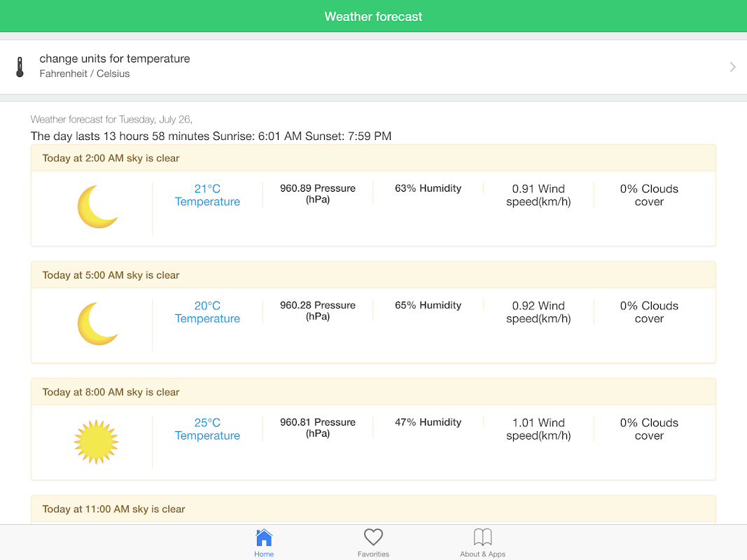The height and width of the screenshot is (560, 747).
Task: Open change units for temperature row
Action: (x=374, y=66)
